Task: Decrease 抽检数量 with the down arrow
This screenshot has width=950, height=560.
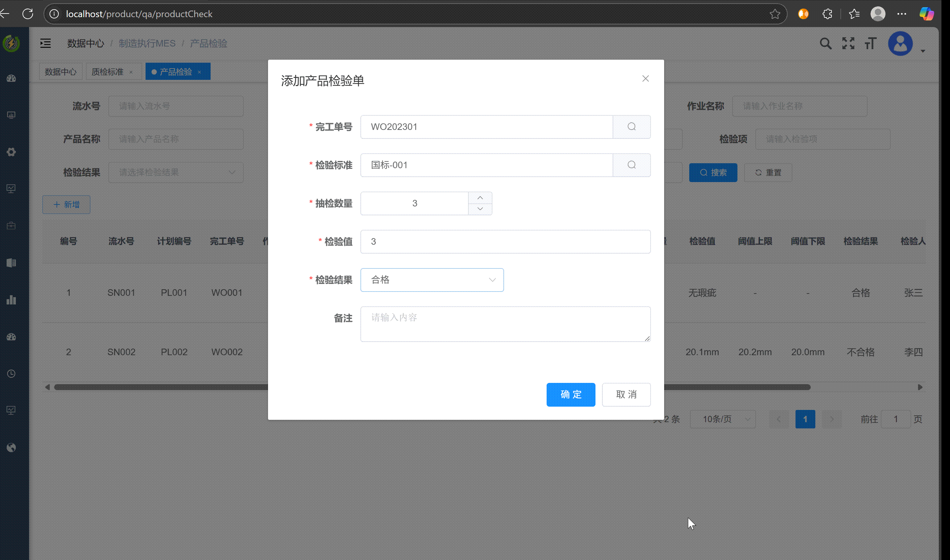Action: (x=480, y=209)
